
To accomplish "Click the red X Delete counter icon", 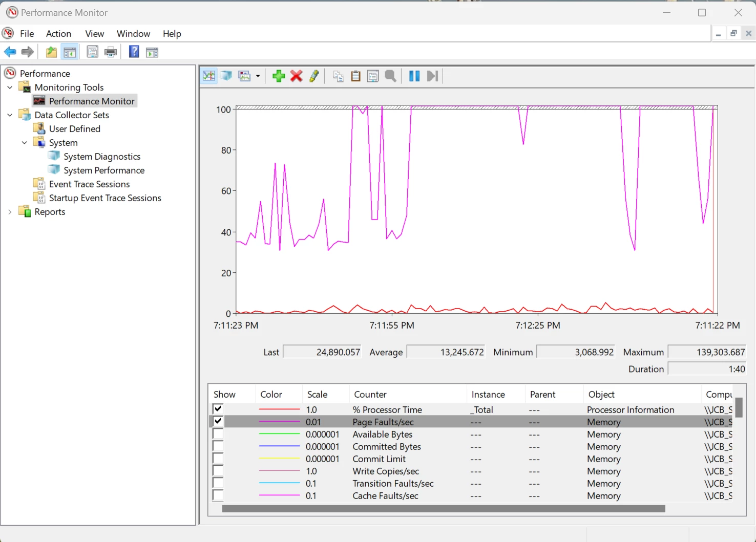I will pos(296,76).
